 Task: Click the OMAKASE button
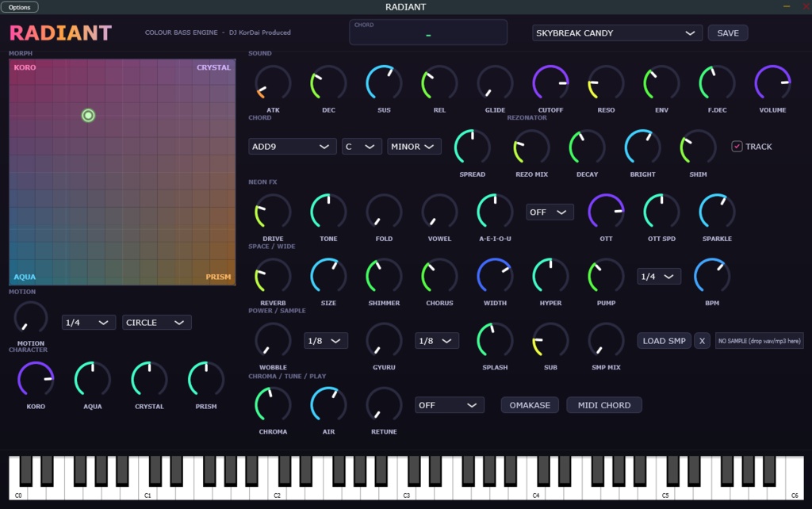pos(530,405)
